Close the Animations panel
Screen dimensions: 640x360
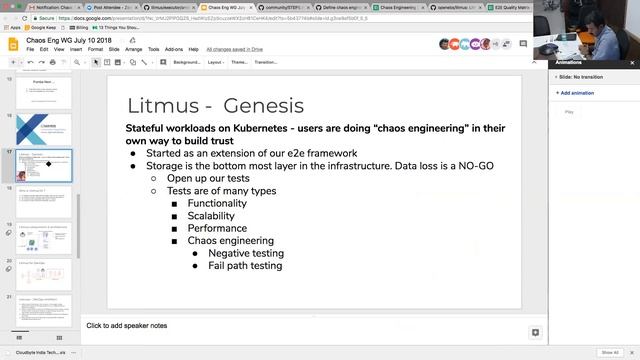click(632, 63)
